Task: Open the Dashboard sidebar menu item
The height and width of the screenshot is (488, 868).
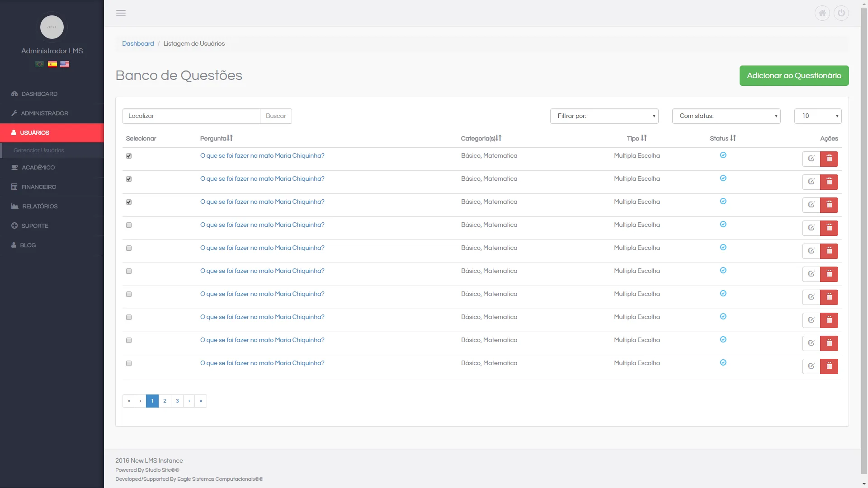Action: (x=52, y=94)
